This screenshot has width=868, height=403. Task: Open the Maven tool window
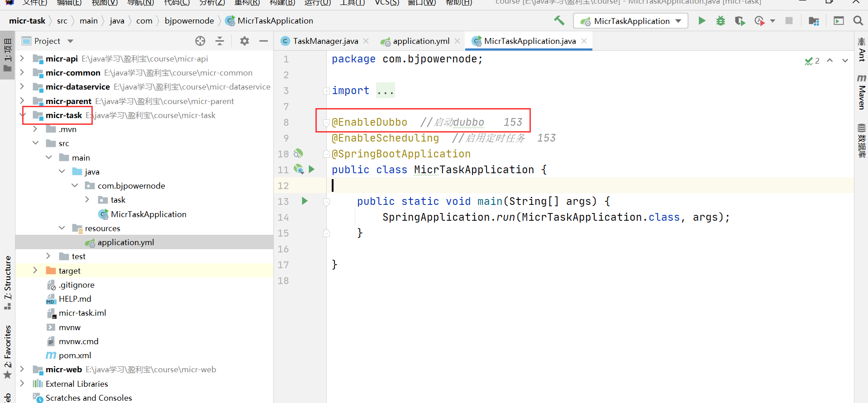point(861,92)
